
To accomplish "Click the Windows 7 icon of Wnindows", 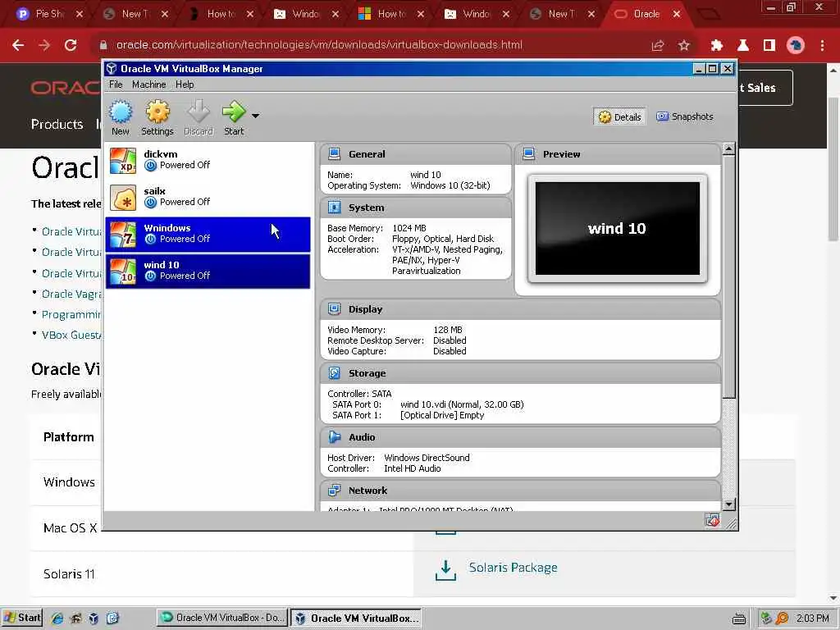I will (x=123, y=235).
